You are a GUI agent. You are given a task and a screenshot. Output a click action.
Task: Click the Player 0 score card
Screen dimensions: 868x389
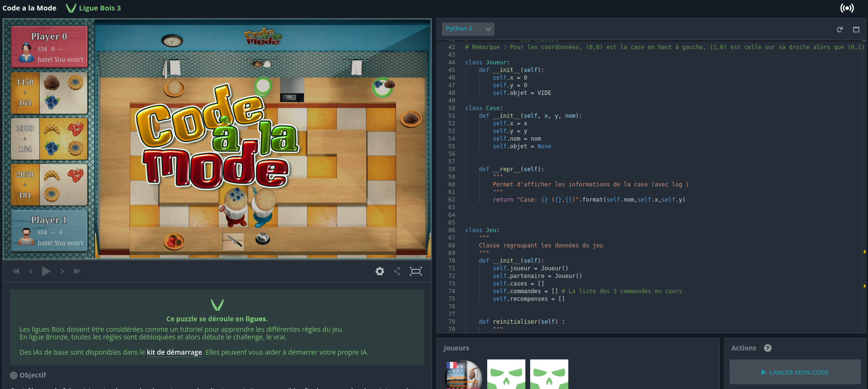coord(49,47)
